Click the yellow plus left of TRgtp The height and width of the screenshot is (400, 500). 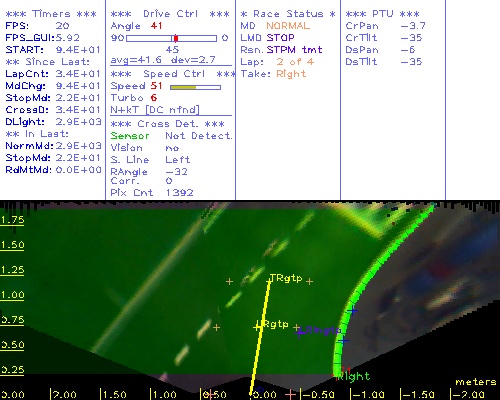point(229,282)
